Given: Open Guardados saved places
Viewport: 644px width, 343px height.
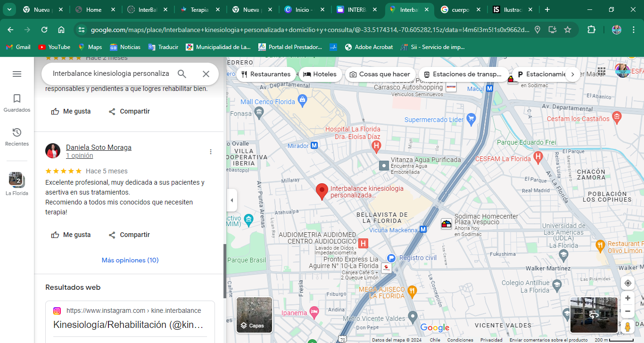Looking at the screenshot, I should 17,103.
